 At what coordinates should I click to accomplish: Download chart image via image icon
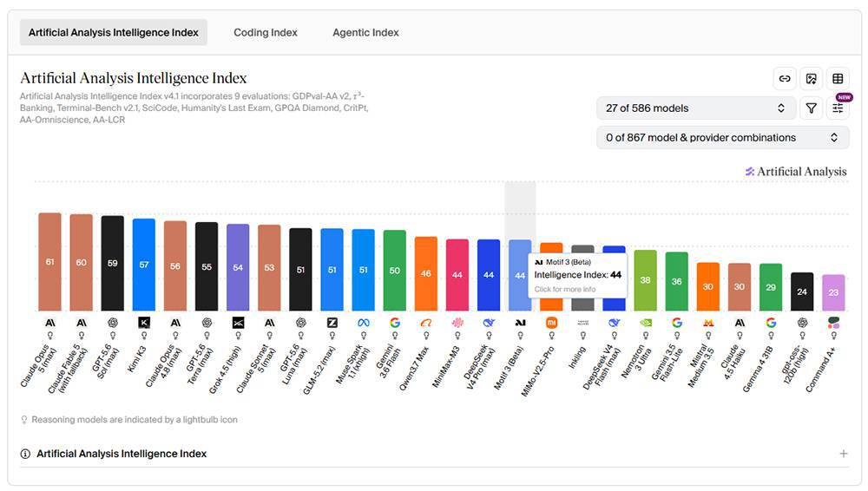tap(811, 79)
